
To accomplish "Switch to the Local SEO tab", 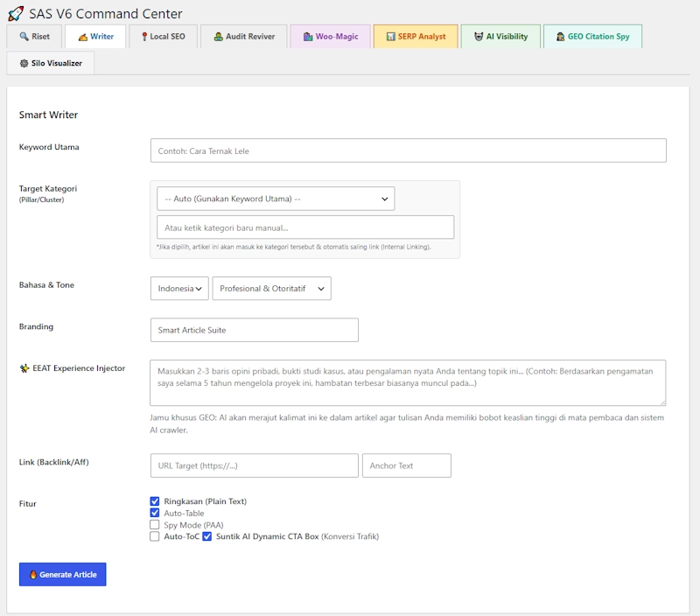I will click(163, 37).
